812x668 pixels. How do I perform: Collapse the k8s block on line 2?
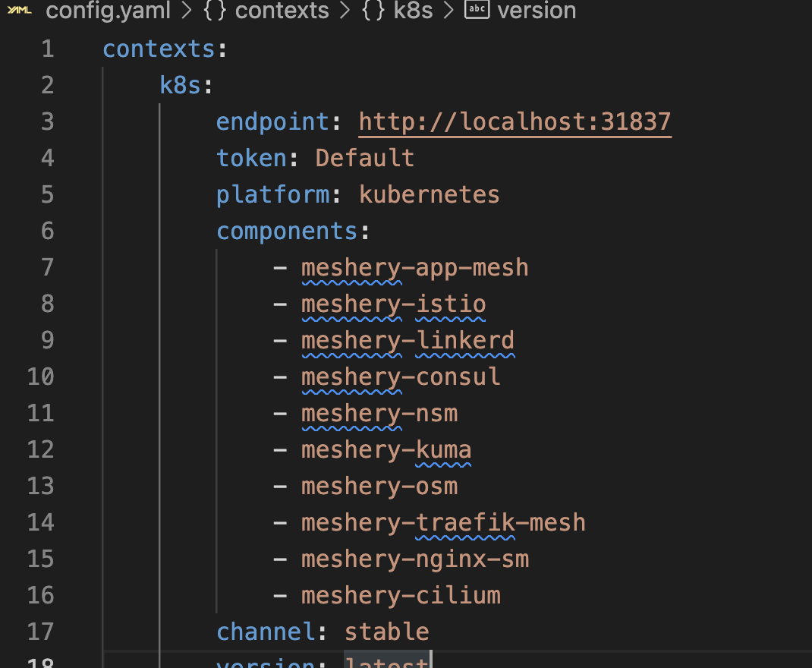click(81, 85)
